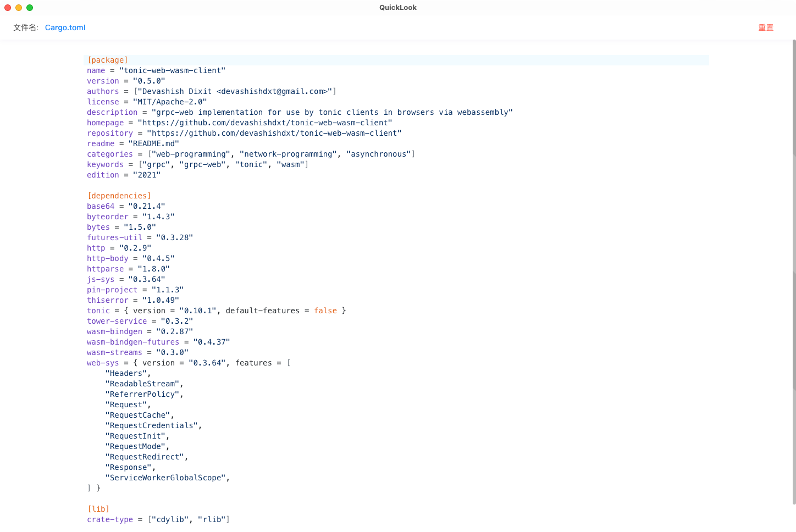Image resolution: width=796 pixels, height=532 pixels.
Task: Click the keywords line listing grpc
Action: tap(198, 165)
